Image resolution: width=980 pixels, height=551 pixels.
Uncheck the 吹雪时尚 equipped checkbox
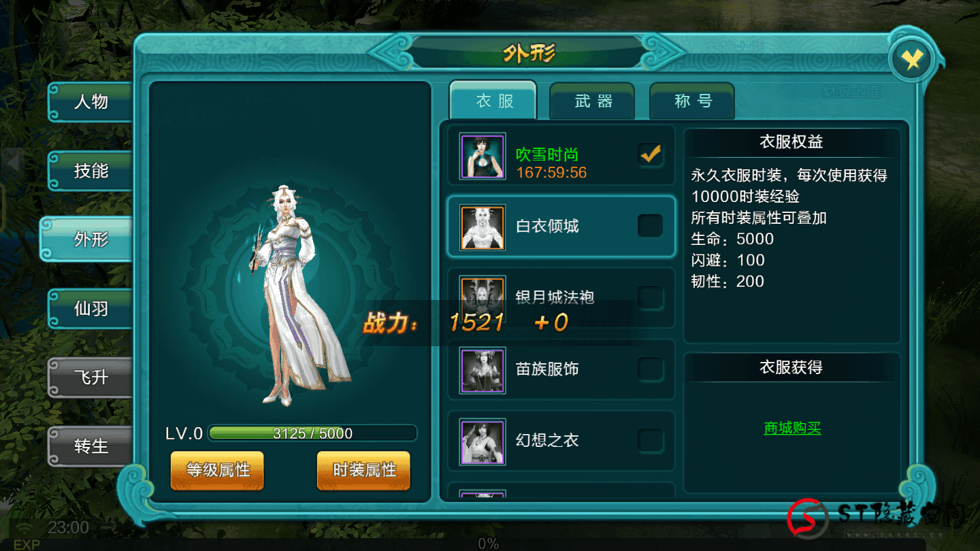click(x=651, y=154)
